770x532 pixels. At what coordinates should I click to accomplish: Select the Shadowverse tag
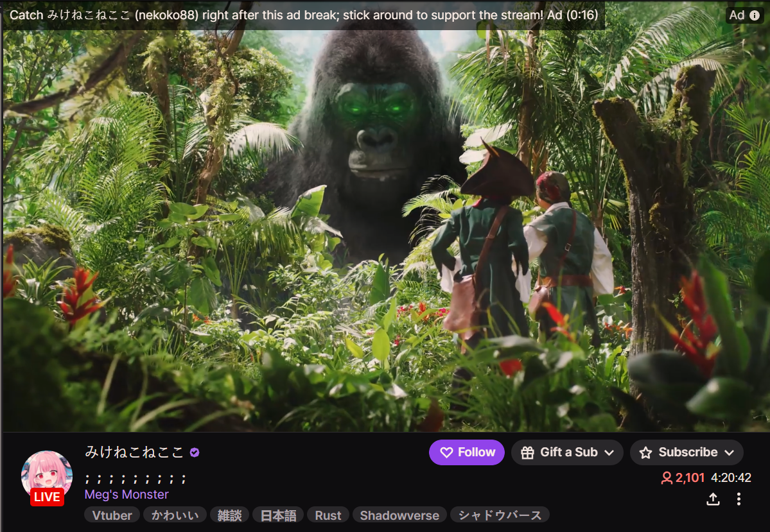click(399, 515)
